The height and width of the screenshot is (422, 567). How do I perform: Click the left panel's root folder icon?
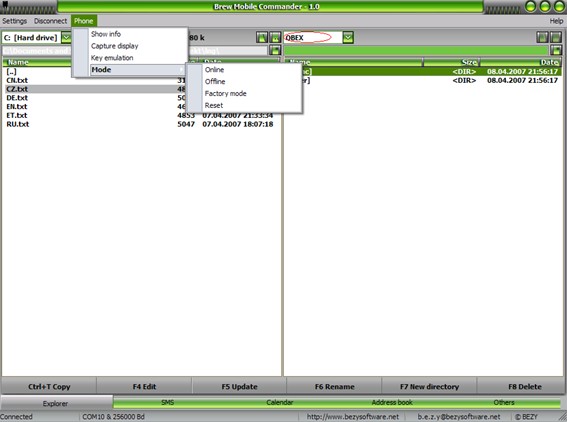coord(262,37)
